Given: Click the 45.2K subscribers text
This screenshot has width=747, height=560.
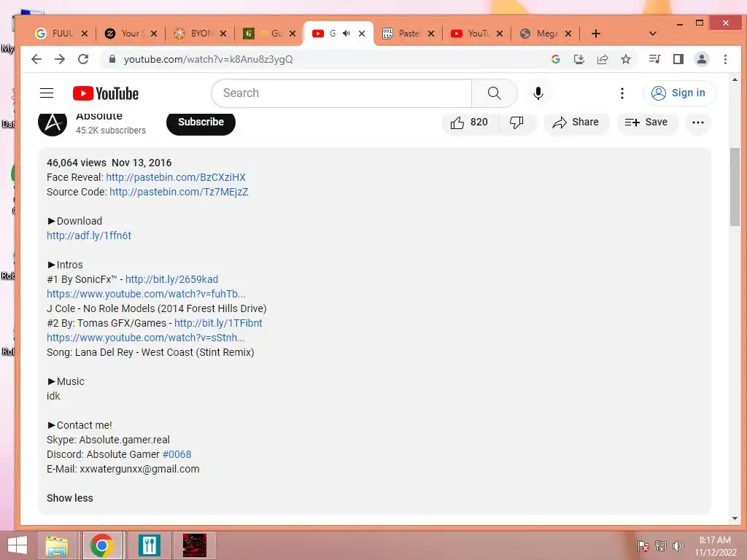Looking at the screenshot, I should tap(111, 131).
